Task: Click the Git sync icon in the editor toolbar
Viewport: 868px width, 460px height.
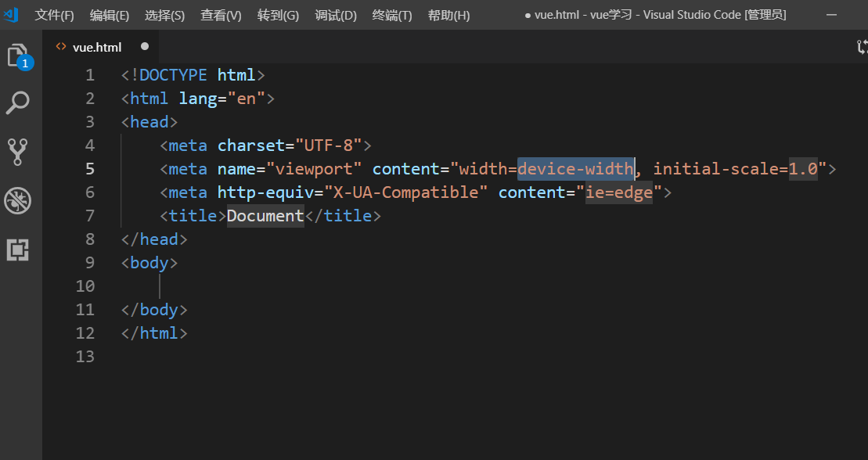Action: pos(861,46)
